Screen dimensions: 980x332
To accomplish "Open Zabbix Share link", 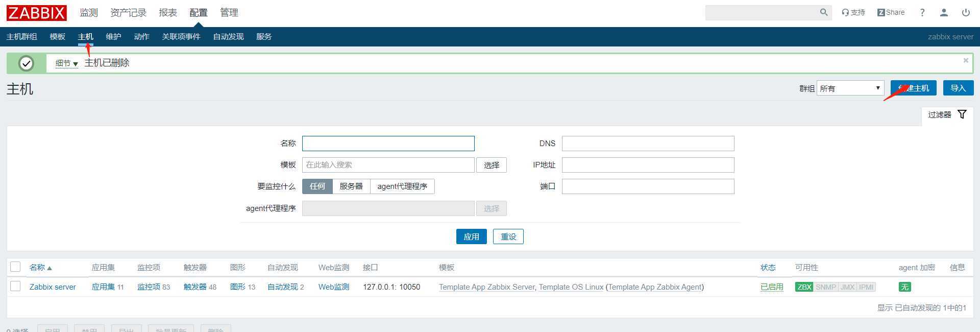I will 891,12.
